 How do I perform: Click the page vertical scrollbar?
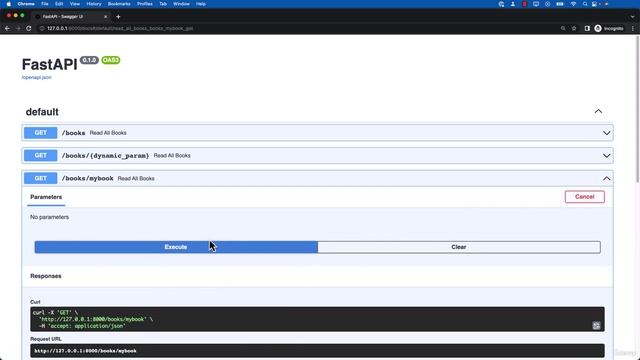point(638,109)
